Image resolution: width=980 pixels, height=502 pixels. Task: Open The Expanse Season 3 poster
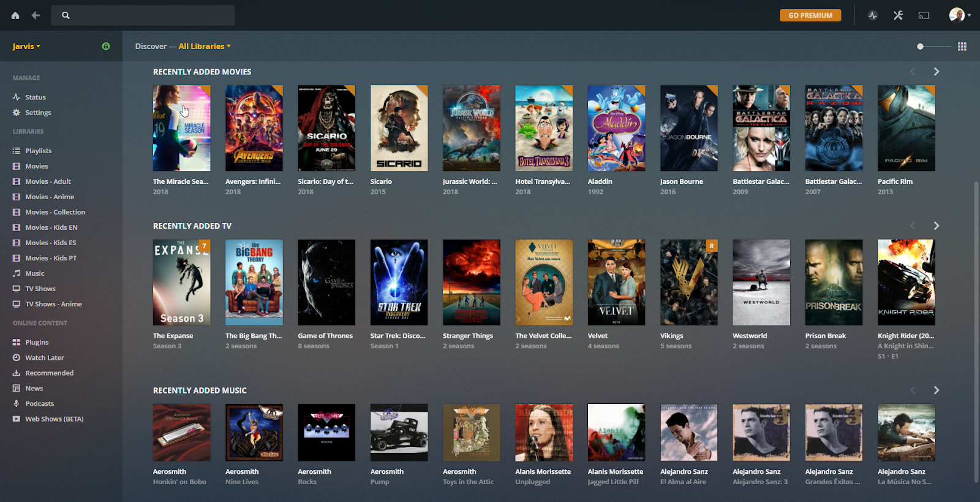tap(181, 283)
